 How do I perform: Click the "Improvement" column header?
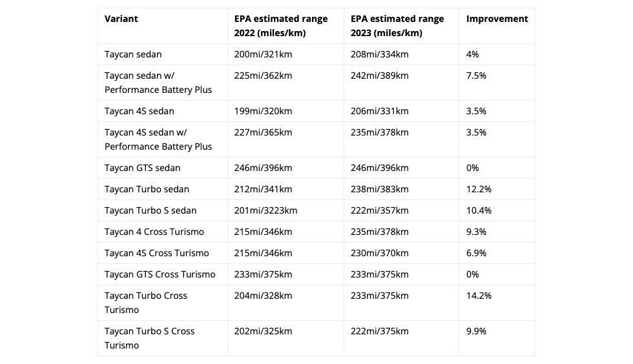[497, 19]
